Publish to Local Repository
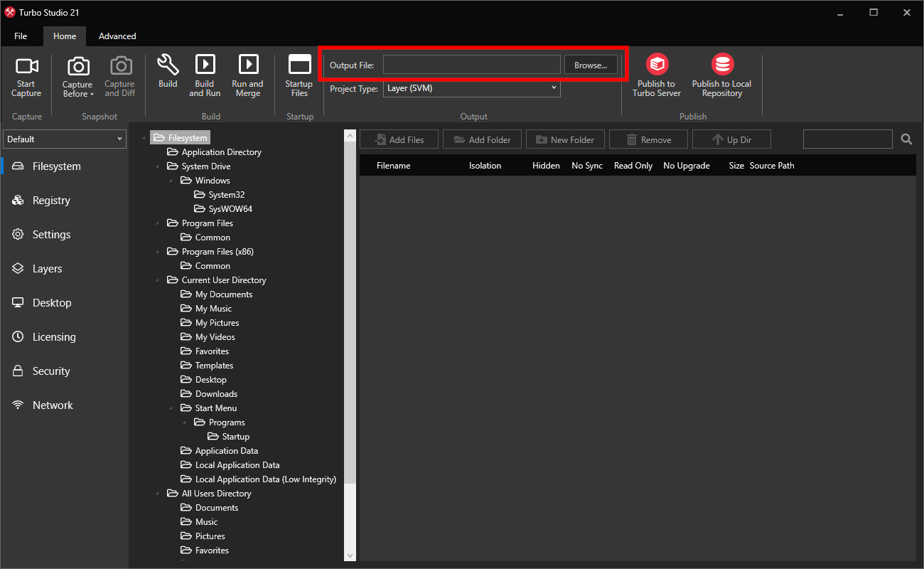The width and height of the screenshot is (924, 569). tap(721, 75)
